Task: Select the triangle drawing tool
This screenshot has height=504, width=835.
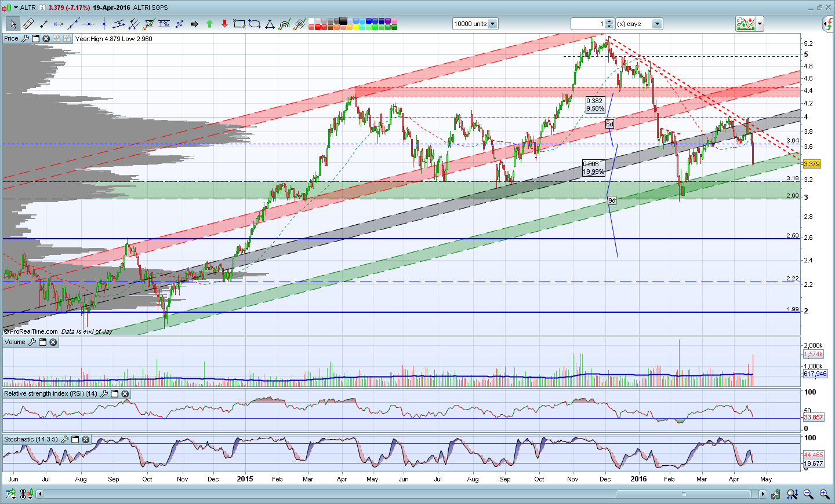Action: coord(270,24)
